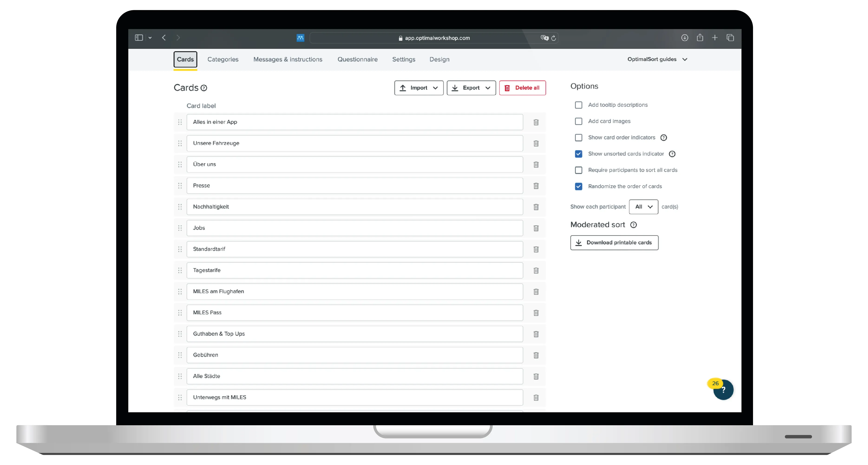This screenshot has height=465, width=868.
Task: Click into the 'Nachhaltigkeit' card label field
Action: point(354,207)
